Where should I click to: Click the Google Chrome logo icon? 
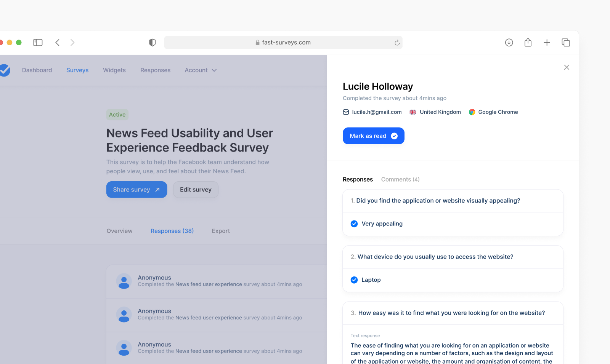(472, 112)
